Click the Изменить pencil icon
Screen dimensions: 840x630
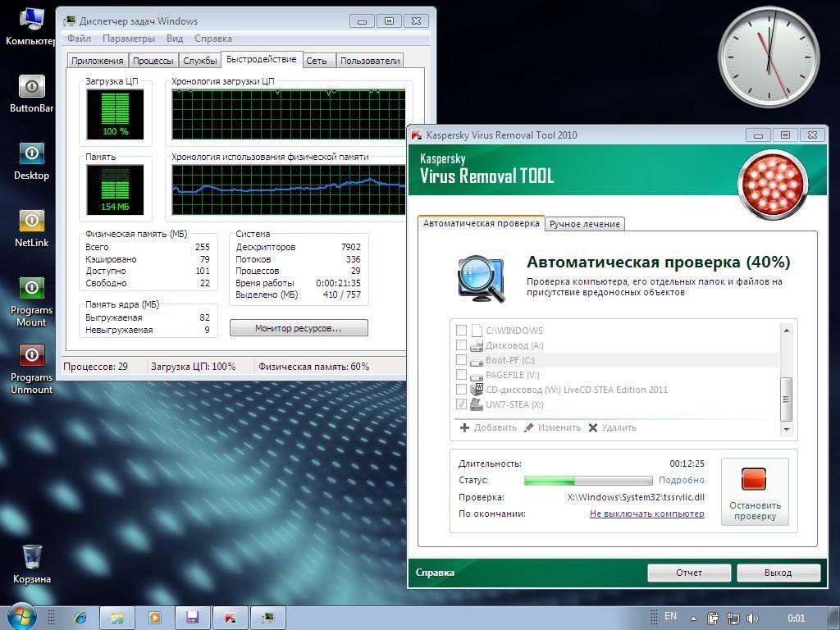pos(529,427)
